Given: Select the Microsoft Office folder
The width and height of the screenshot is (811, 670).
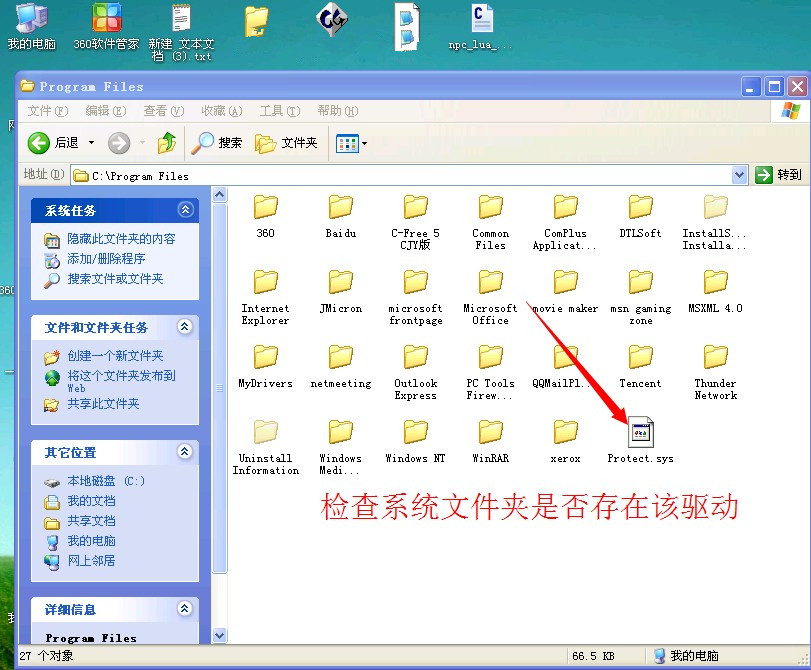Looking at the screenshot, I should tap(490, 282).
